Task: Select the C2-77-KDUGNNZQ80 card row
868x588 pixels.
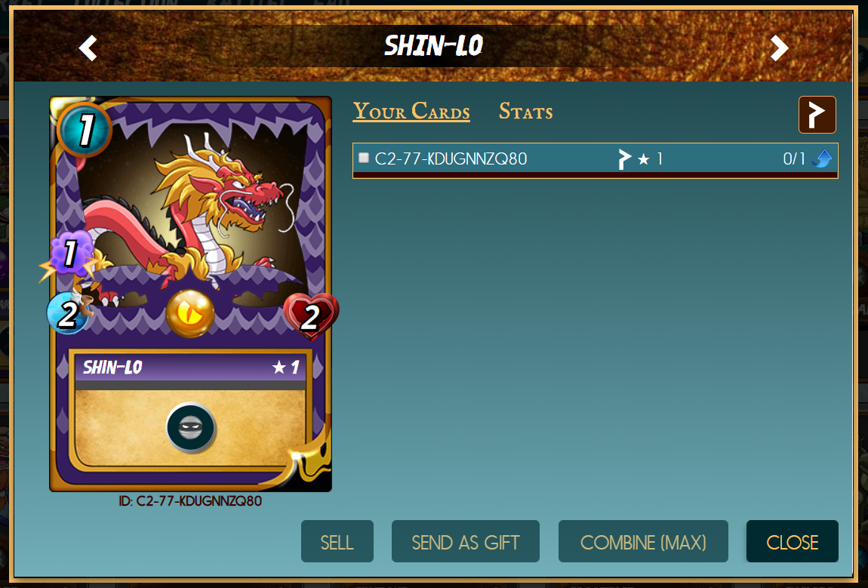Action: point(595,161)
